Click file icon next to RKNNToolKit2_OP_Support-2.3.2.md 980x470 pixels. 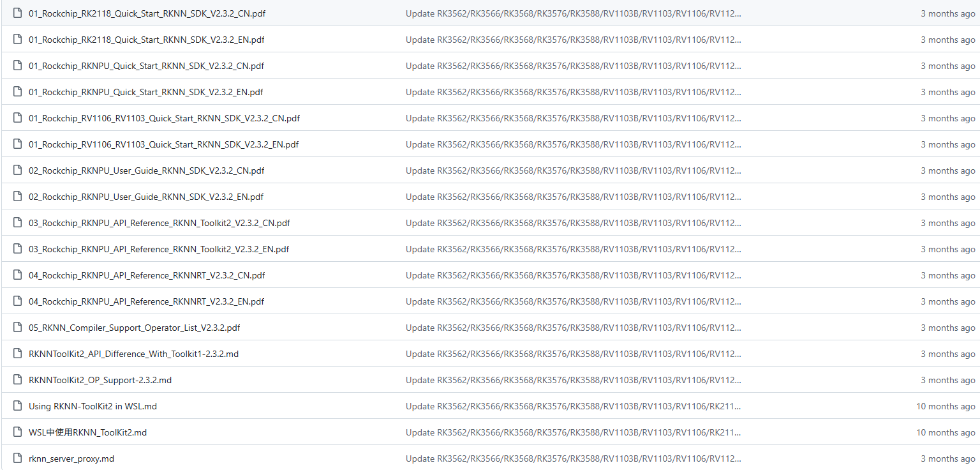pyautogui.click(x=17, y=380)
